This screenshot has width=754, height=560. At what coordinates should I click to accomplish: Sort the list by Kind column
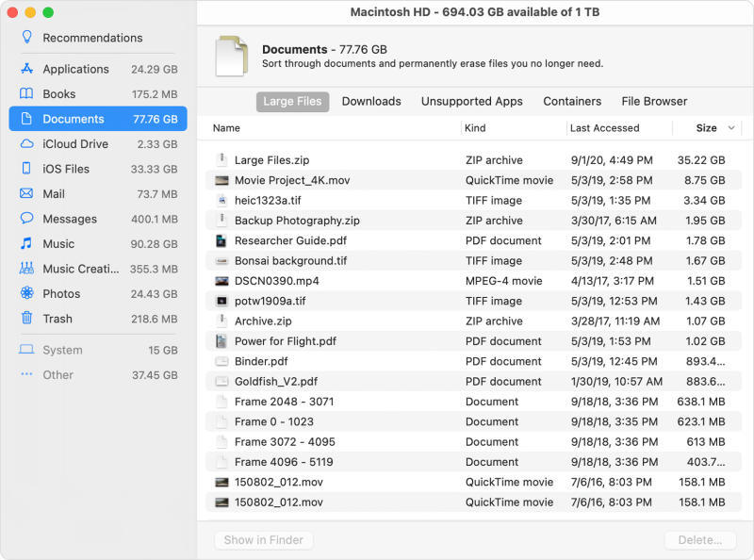tap(475, 128)
